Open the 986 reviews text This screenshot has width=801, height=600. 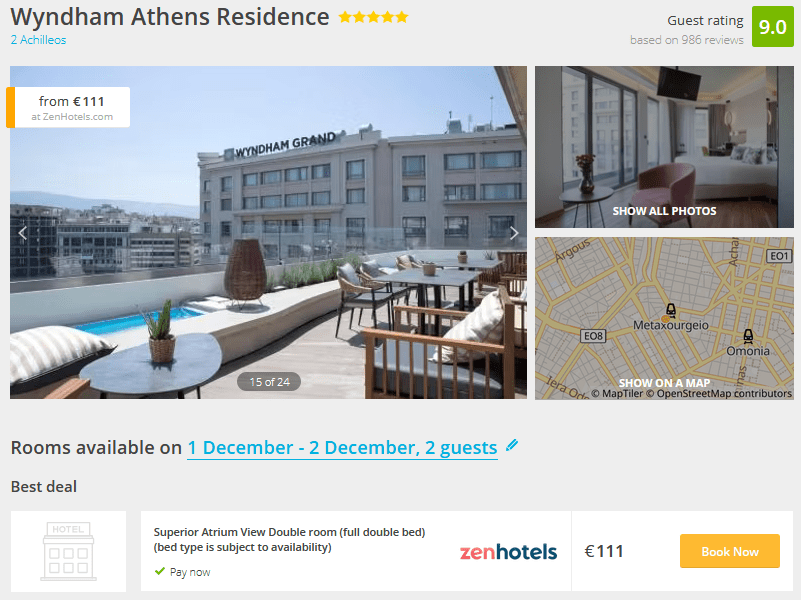686,40
